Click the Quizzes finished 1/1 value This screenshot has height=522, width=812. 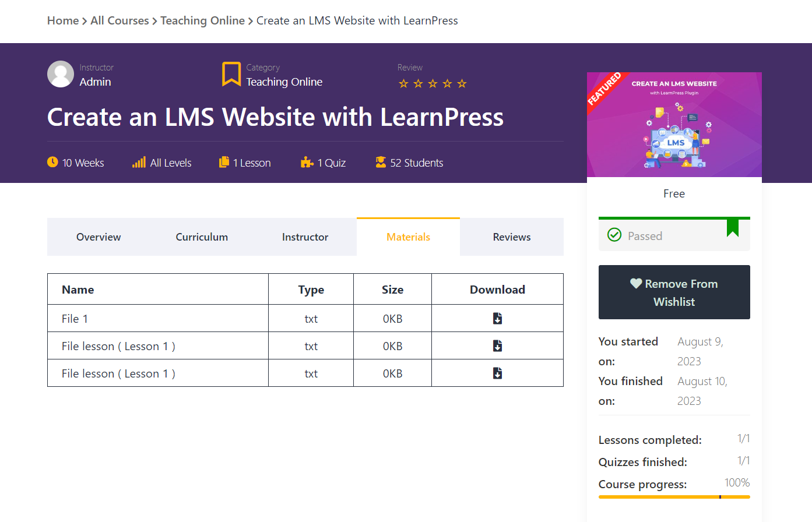point(743,460)
